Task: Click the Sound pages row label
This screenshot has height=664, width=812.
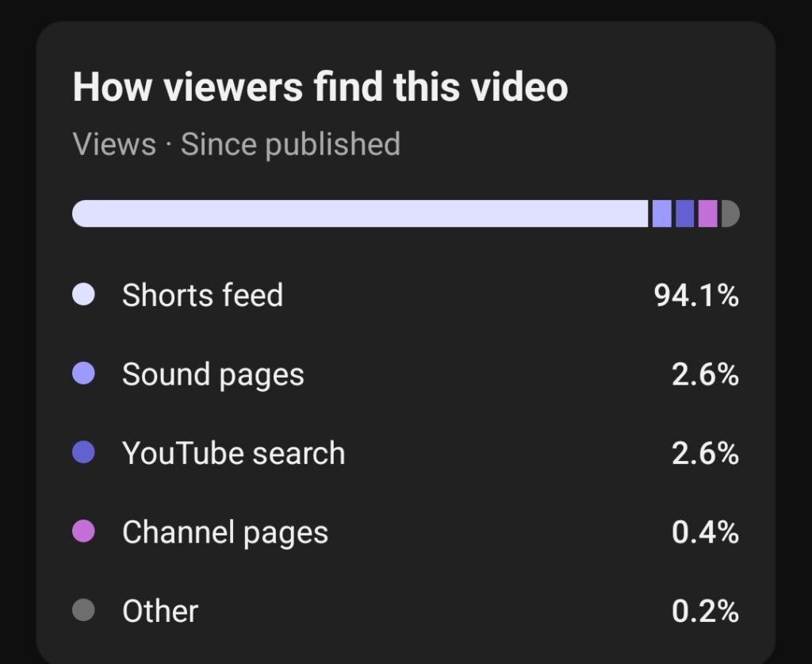Action: (213, 374)
